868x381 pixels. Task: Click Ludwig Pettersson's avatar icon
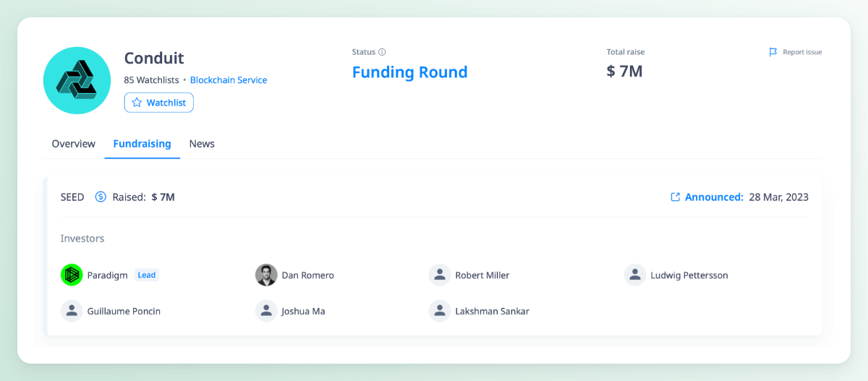(635, 275)
